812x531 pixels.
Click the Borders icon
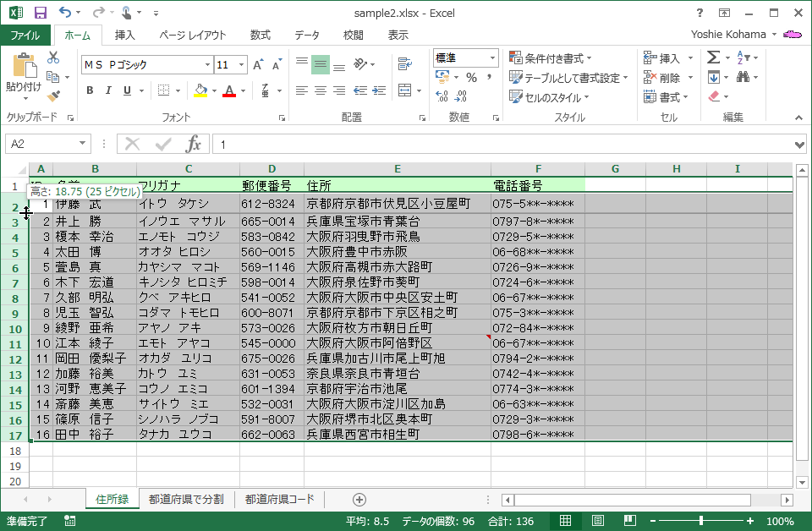pyautogui.click(x=163, y=90)
